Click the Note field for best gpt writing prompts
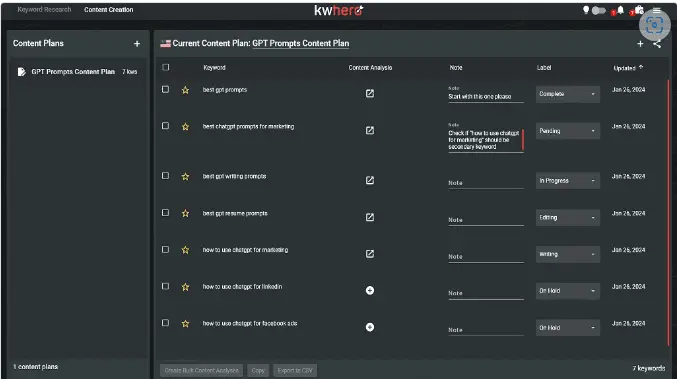The height and width of the screenshot is (379, 677). [486, 183]
